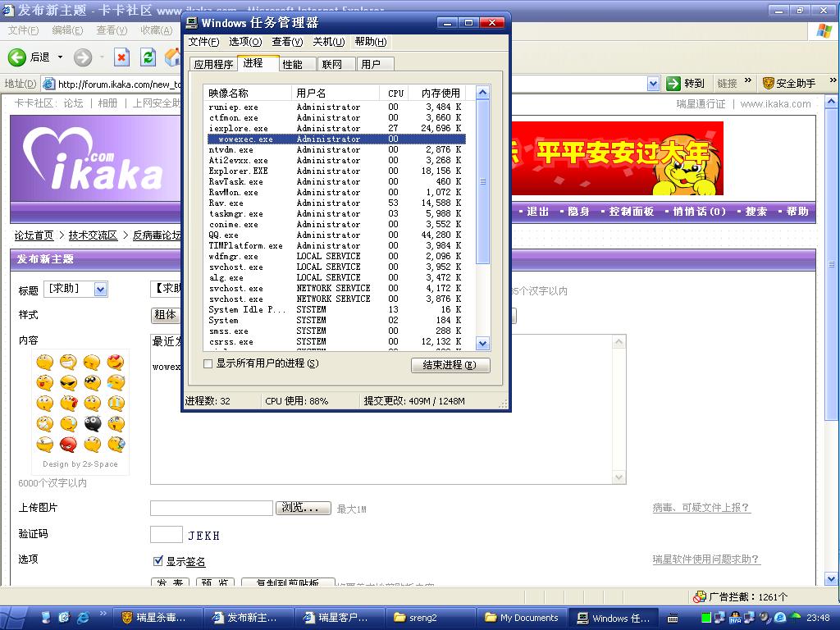Expand the 链接 toolbar chevron
This screenshot has height=630, width=840.
tap(748, 80)
